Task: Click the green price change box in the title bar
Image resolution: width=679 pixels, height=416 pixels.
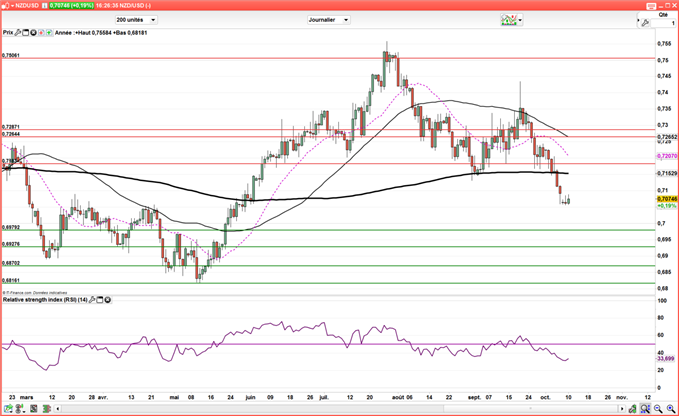Action: (x=71, y=6)
